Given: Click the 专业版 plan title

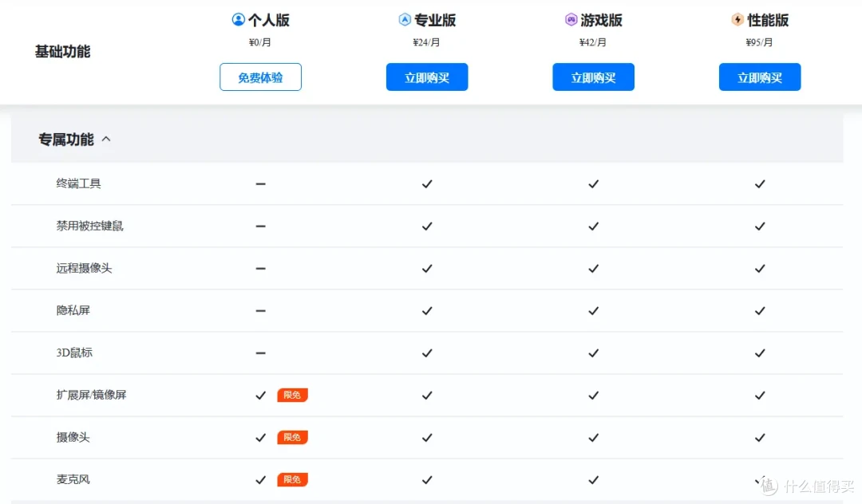Looking at the screenshot, I should click(436, 20).
